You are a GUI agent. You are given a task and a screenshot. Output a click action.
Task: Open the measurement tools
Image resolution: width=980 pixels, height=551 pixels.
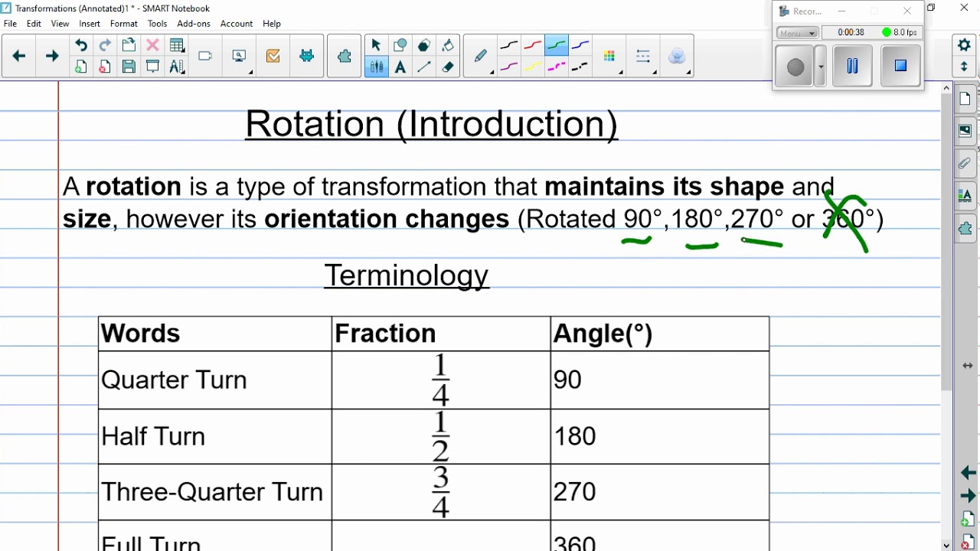(x=177, y=67)
